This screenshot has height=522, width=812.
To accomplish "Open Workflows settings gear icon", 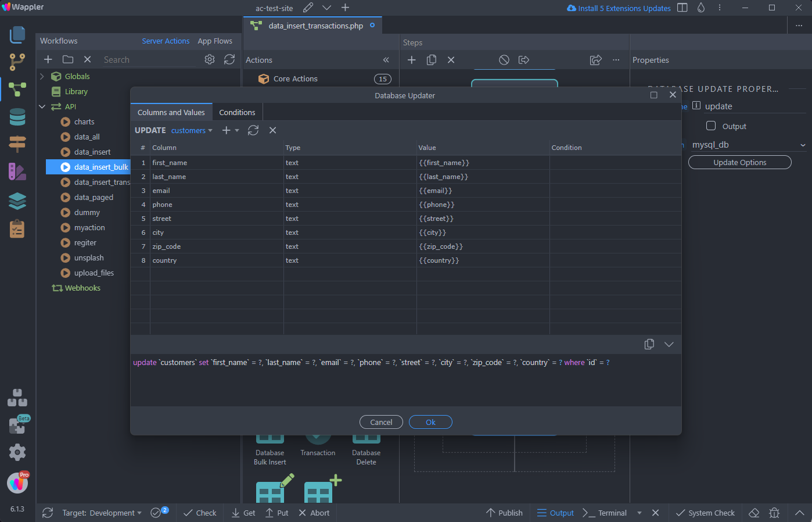I will 210,59.
